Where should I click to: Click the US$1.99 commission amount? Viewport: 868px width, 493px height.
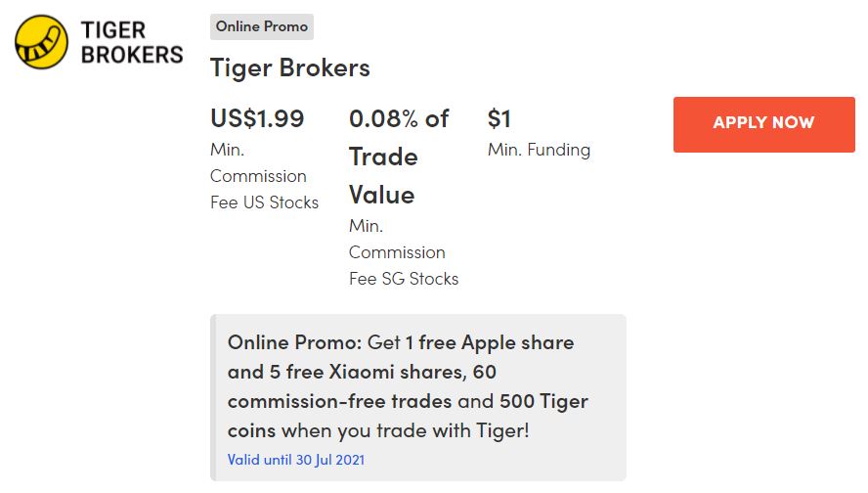(x=257, y=119)
